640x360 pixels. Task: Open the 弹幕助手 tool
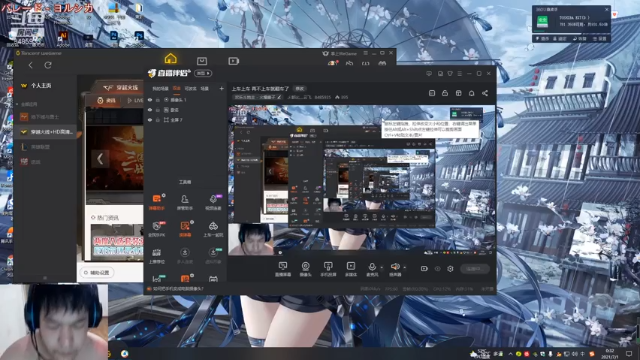(157, 202)
